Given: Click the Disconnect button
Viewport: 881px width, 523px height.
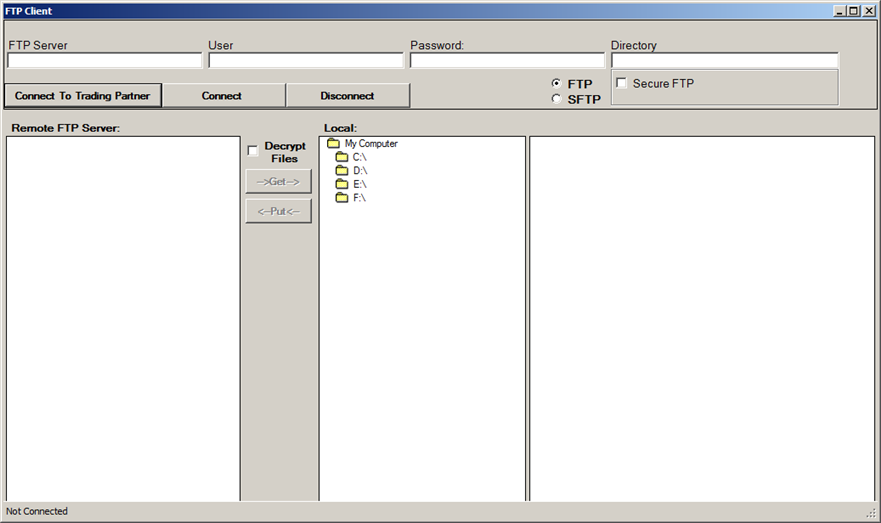Looking at the screenshot, I should tap(348, 95).
